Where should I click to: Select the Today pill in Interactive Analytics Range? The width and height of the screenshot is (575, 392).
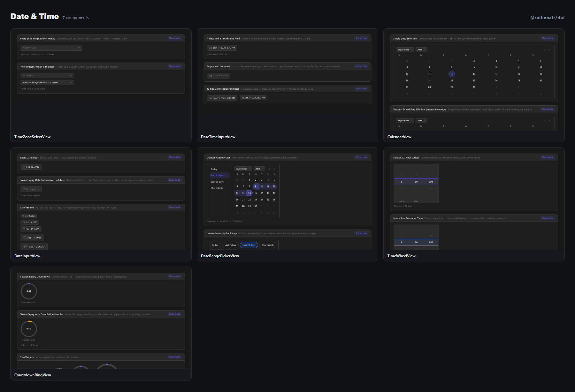[x=215, y=245]
